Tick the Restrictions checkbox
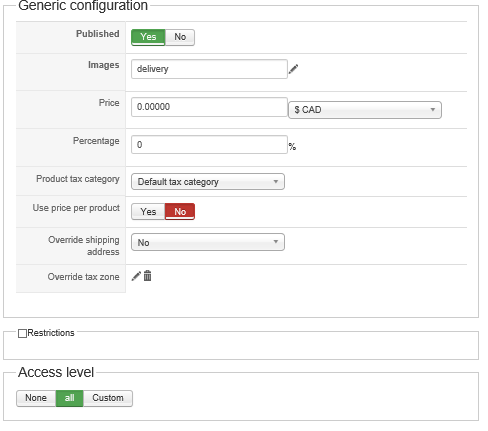Image resolution: width=488 pixels, height=431 pixels. [x=22, y=333]
